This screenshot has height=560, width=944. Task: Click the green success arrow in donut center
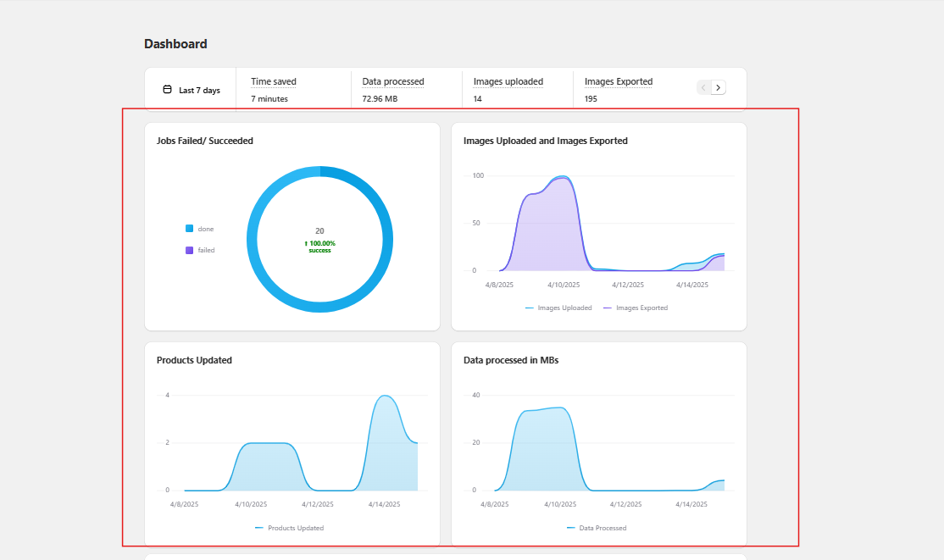[x=306, y=243]
